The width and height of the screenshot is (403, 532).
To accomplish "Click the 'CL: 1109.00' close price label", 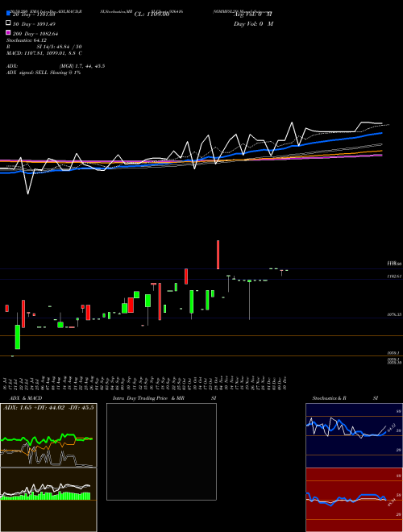I will (152, 15).
